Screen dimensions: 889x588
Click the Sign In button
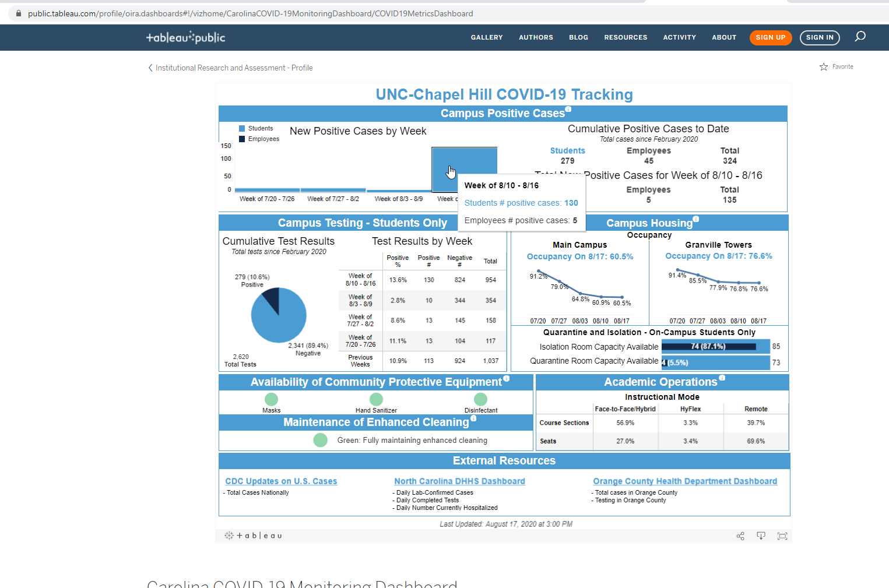coord(820,37)
